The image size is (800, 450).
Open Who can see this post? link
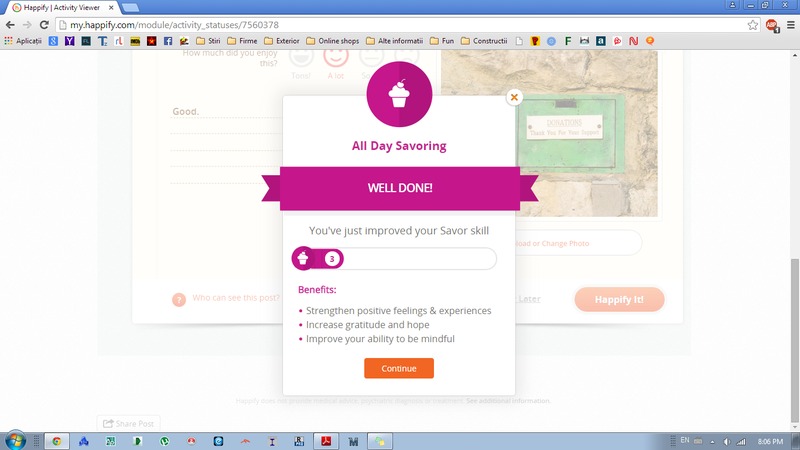236,297
